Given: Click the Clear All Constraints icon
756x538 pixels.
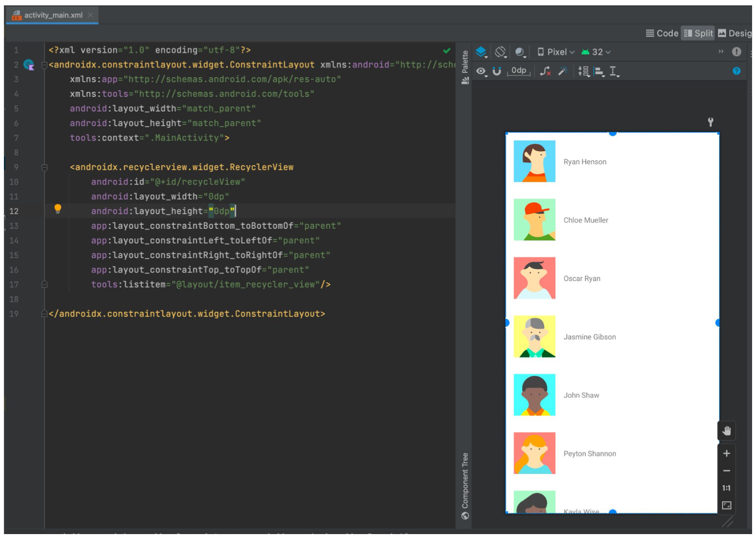Looking at the screenshot, I should pyautogui.click(x=544, y=71).
